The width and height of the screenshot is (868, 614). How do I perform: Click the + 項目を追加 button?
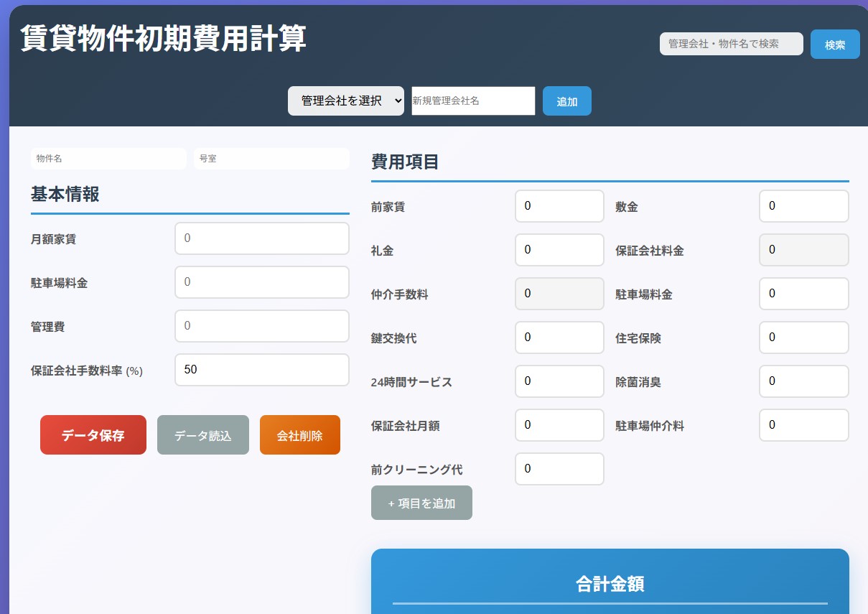pos(421,503)
